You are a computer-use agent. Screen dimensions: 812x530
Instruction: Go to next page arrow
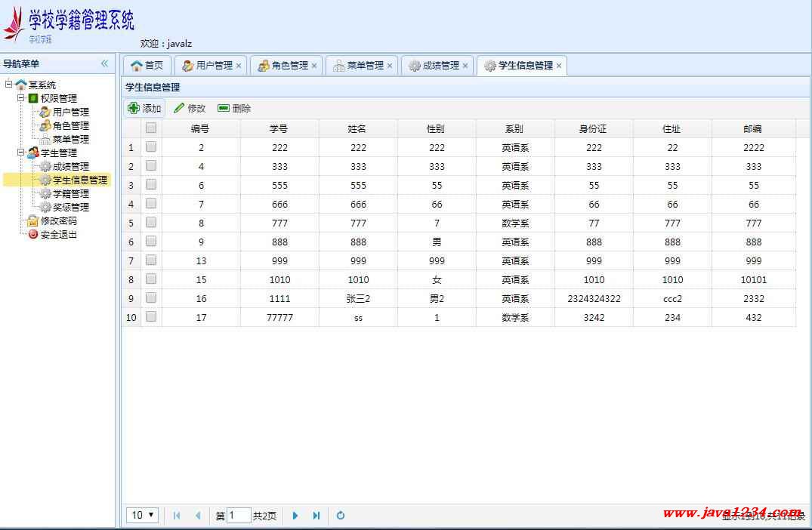click(295, 516)
